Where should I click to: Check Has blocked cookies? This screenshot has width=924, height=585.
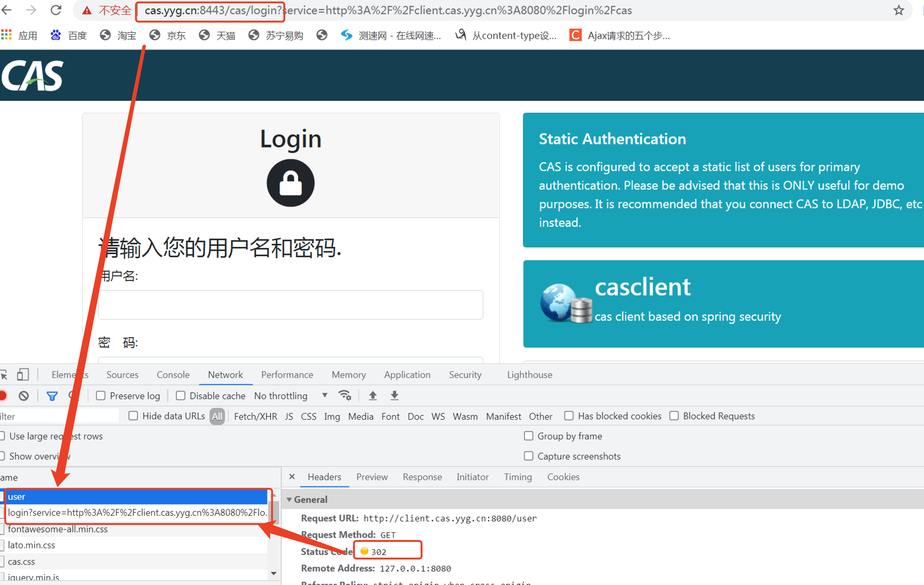(569, 415)
